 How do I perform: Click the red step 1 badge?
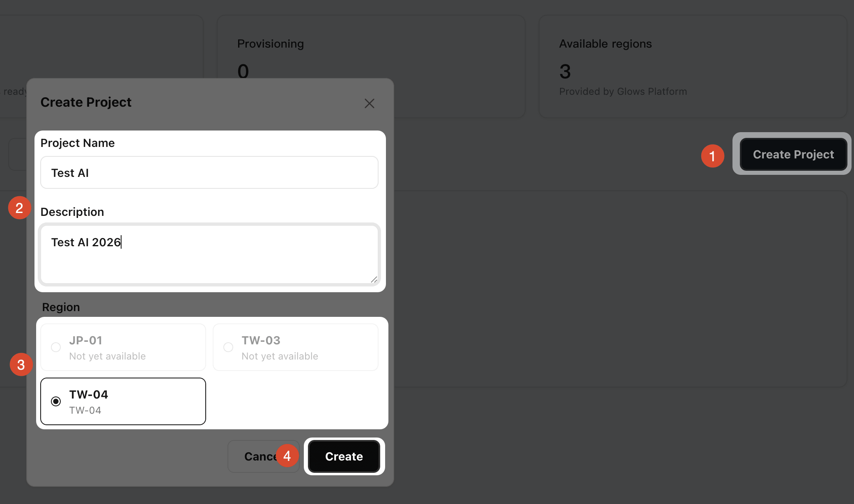tap(712, 156)
